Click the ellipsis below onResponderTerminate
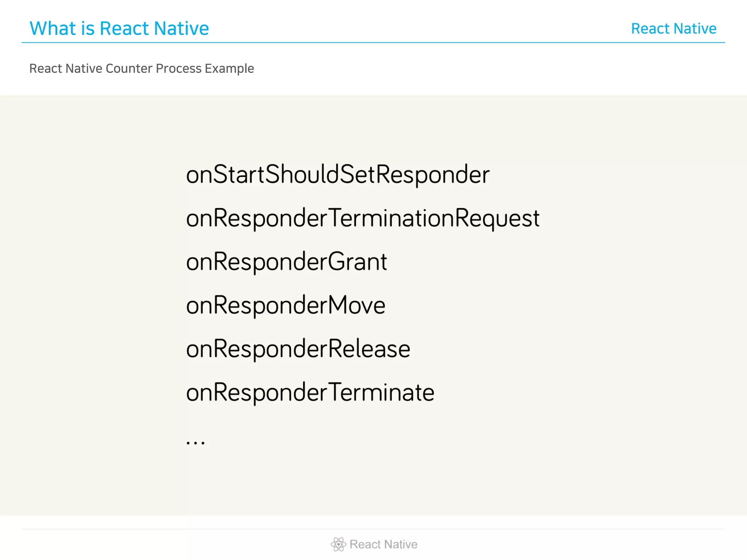747x560 pixels. click(x=196, y=443)
